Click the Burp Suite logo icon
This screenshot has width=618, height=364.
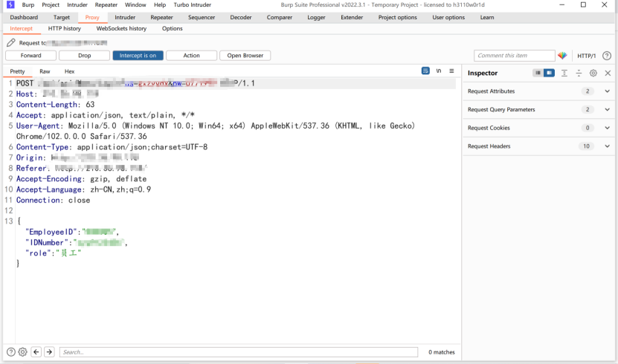coord(10,4)
